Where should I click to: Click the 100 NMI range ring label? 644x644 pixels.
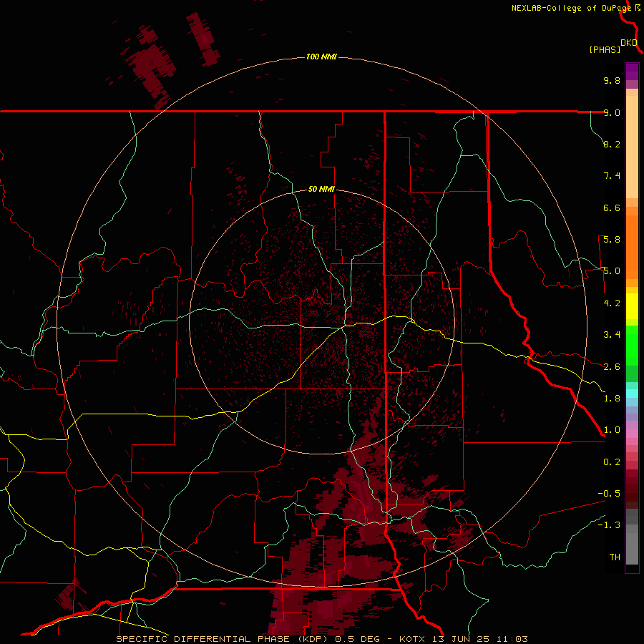coord(321,57)
